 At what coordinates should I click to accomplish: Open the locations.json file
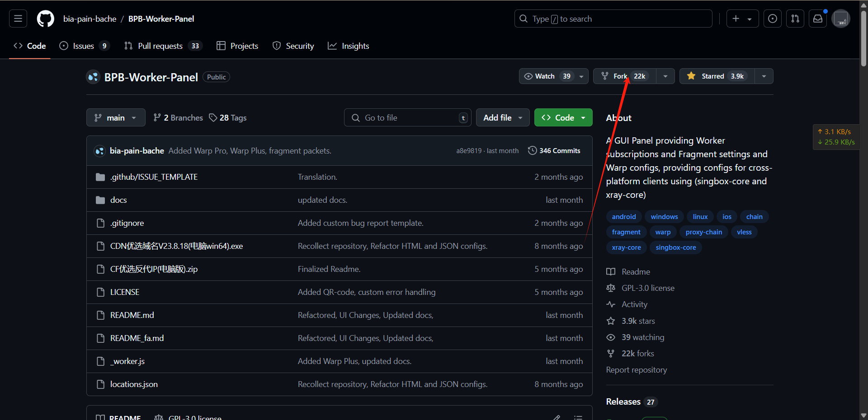click(134, 384)
